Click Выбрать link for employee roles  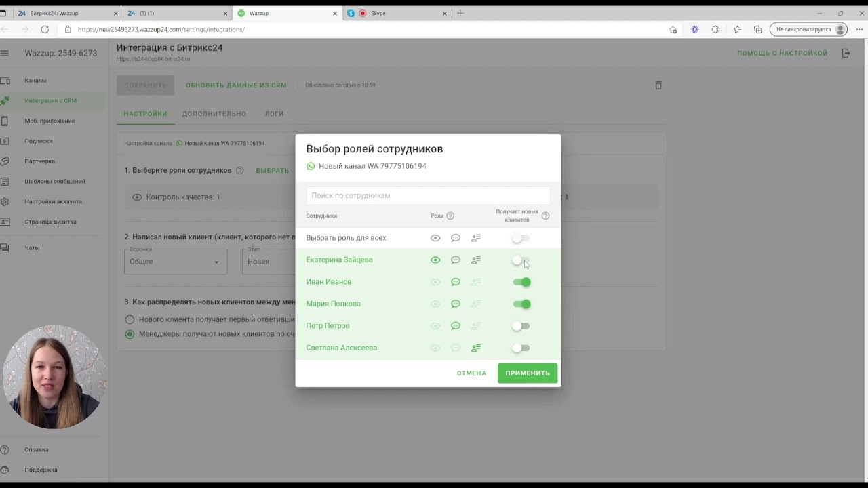(273, 170)
